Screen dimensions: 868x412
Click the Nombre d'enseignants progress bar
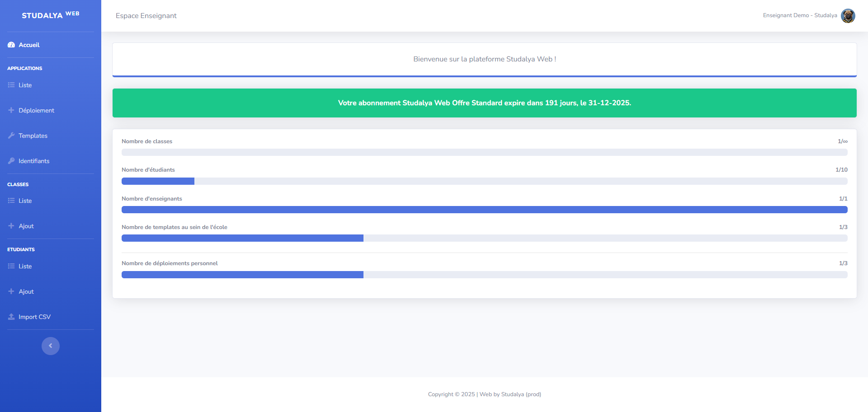(485, 210)
